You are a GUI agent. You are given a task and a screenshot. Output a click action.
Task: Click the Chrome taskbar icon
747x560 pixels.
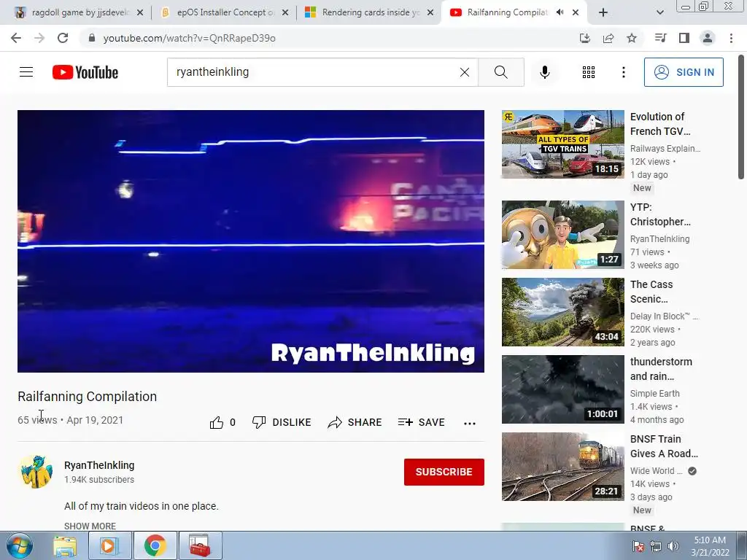click(x=155, y=545)
